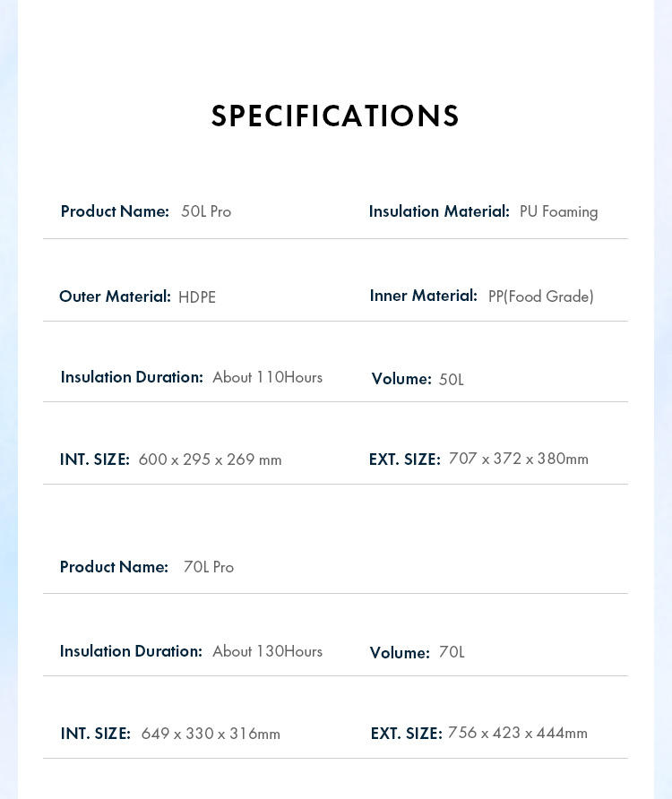Click the SPECIFICATIONS heading

coord(335,116)
